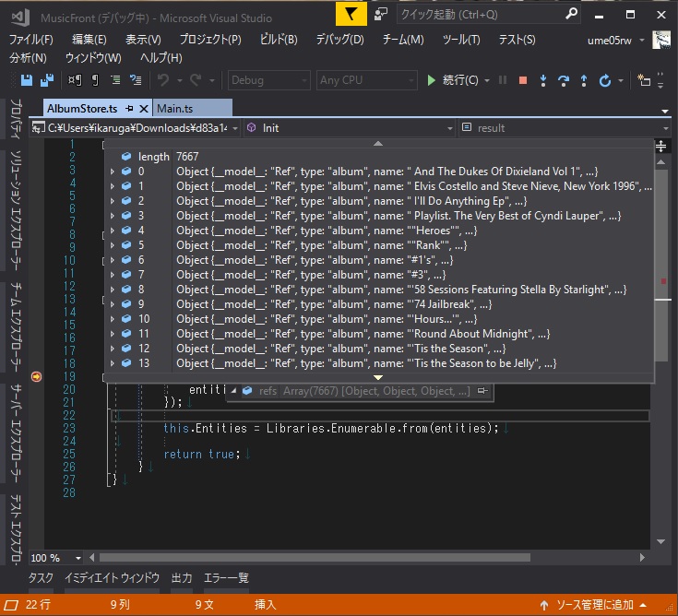Click the Quick Launch search magnifier

pyautogui.click(x=571, y=14)
